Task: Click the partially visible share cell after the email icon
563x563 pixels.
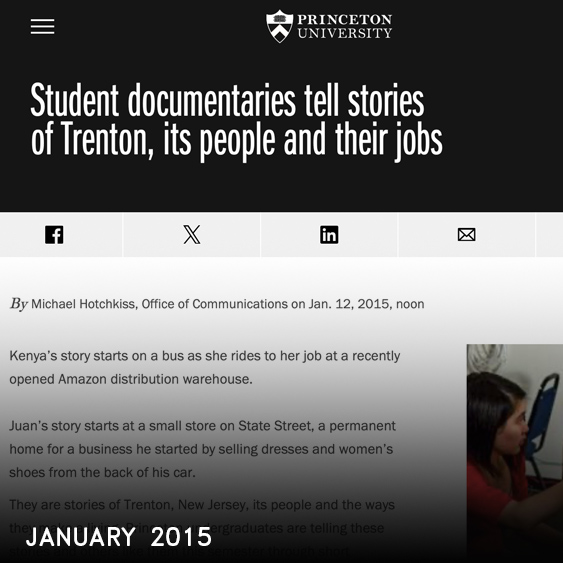Action: 549,235
